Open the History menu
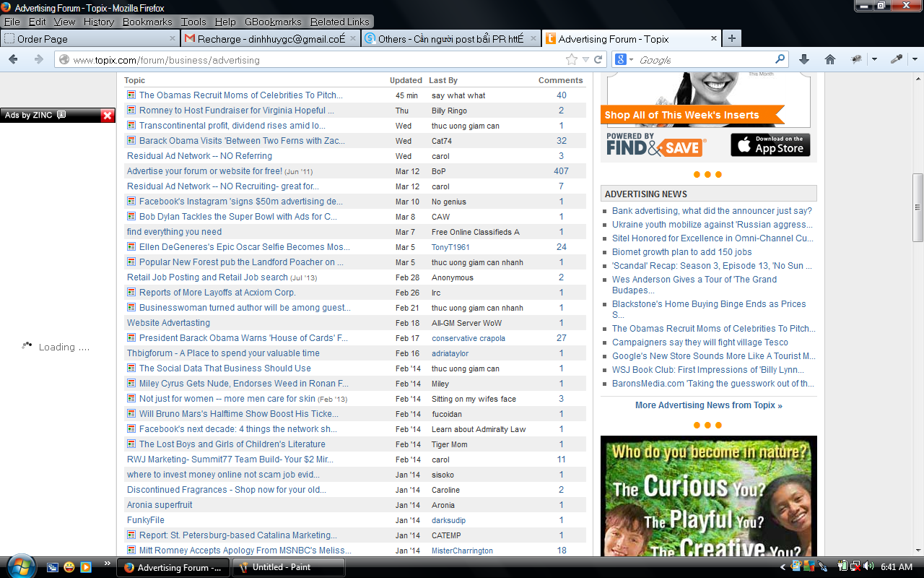The height and width of the screenshot is (578, 924). pyautogui.click(x=99, y=22)
